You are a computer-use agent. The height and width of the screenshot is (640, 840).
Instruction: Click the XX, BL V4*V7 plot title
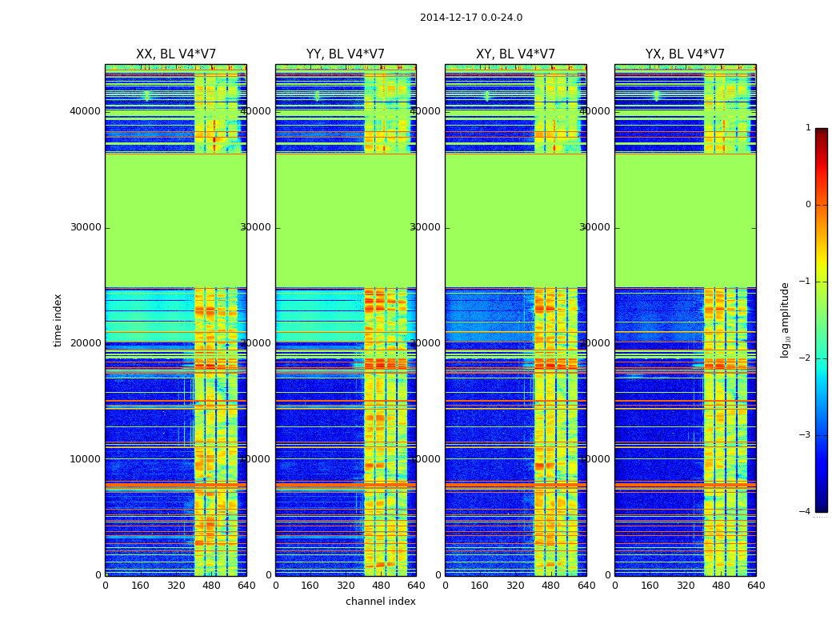(x=176, y=54)
